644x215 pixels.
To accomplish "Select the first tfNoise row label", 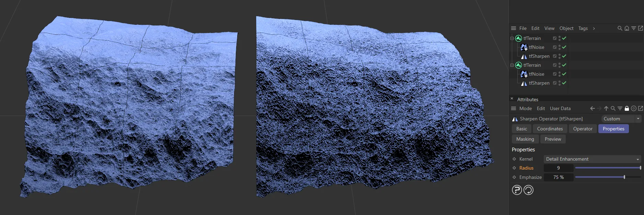I will pyautogui.click(x=537, y=47).
